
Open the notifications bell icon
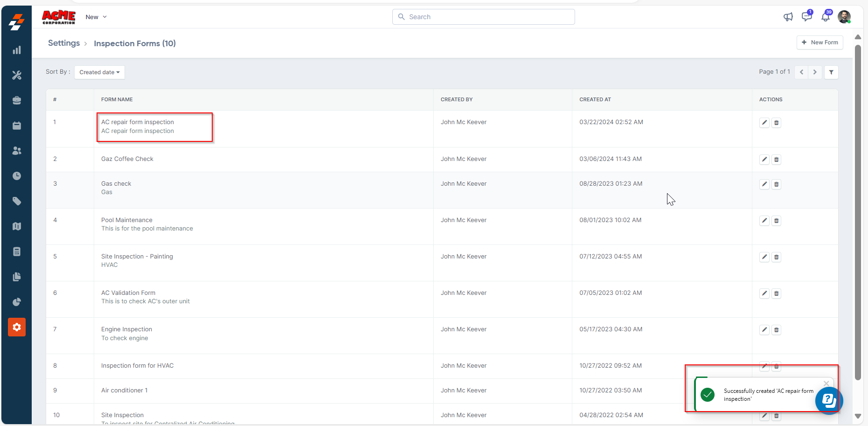[x=825, y=17]
